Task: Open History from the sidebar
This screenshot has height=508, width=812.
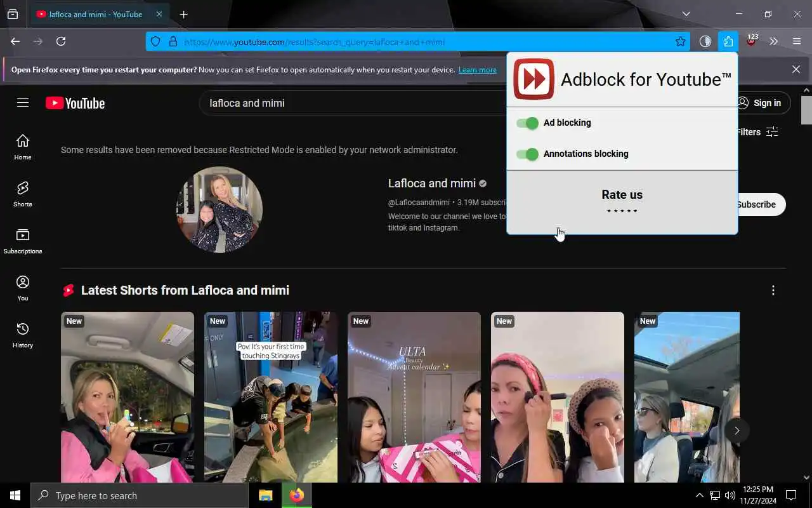Action: [x=23, y=335]
